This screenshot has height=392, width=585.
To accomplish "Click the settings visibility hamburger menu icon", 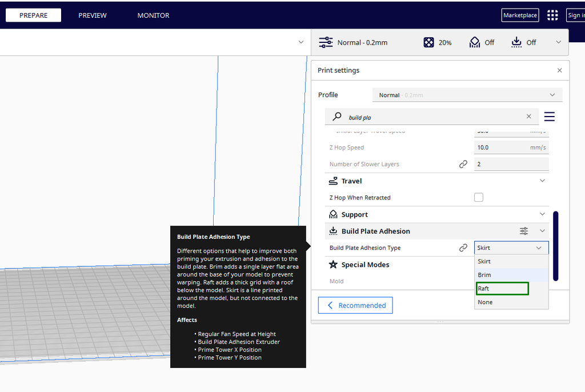I will tap(549, 117).
